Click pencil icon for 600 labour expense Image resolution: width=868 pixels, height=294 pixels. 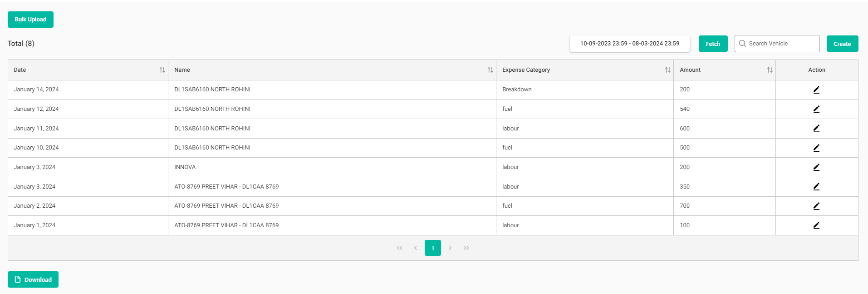(816, 129)
